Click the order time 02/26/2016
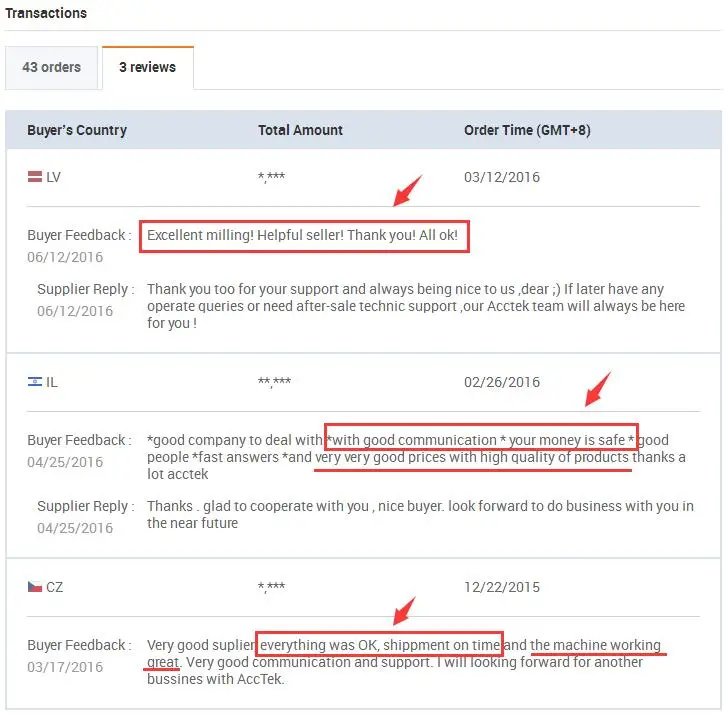Viewport: 726px width, 714px height. [502, 382]
